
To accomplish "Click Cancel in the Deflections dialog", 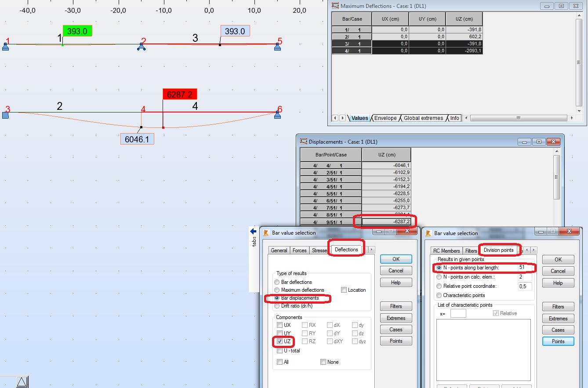I will point(396,271).
